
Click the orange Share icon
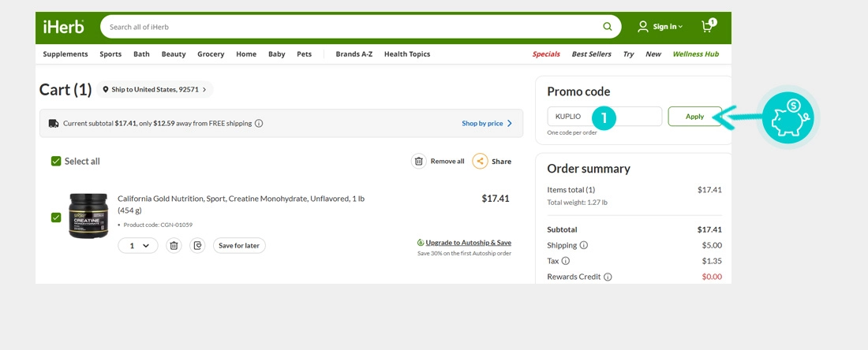tap(480, 161)
